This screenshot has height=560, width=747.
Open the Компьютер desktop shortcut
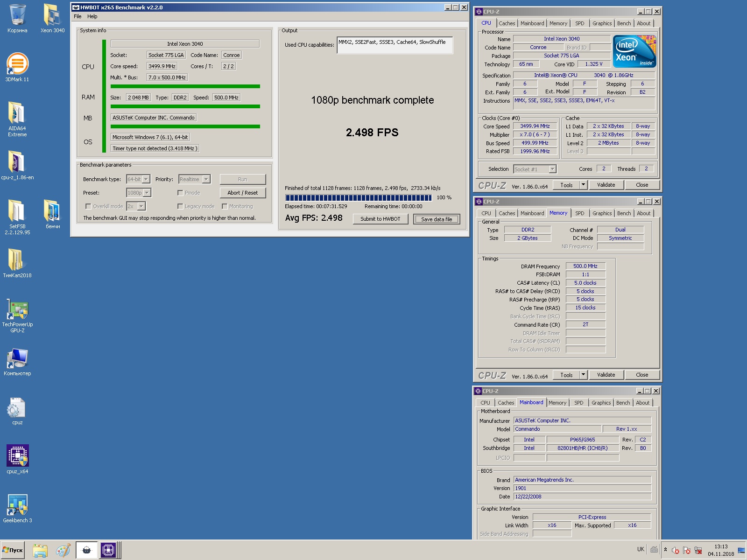click(x=17, y=360)
